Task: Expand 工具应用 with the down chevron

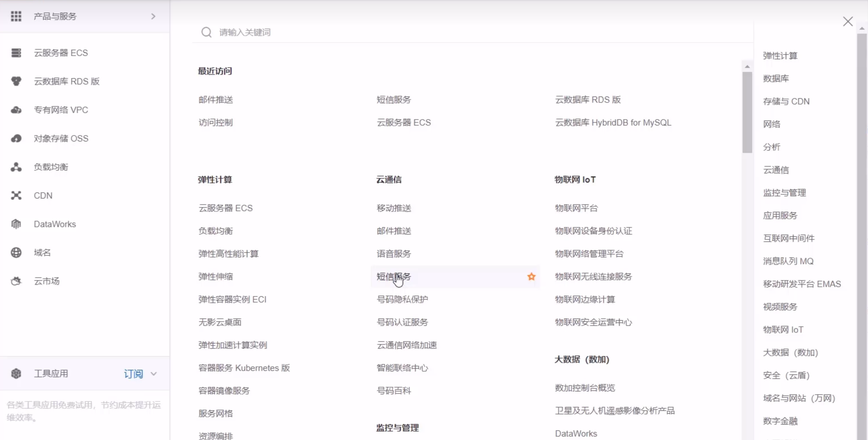Action: [x=154, y=374]
